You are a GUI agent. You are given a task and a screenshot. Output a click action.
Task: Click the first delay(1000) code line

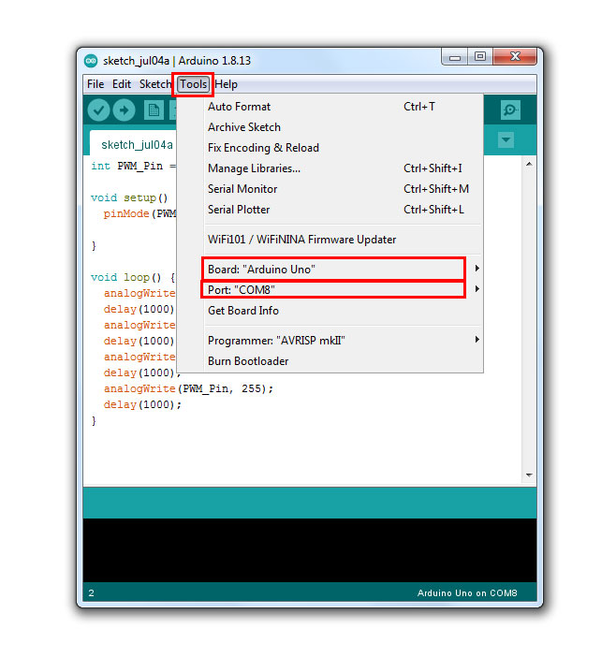tap(139, 309)
